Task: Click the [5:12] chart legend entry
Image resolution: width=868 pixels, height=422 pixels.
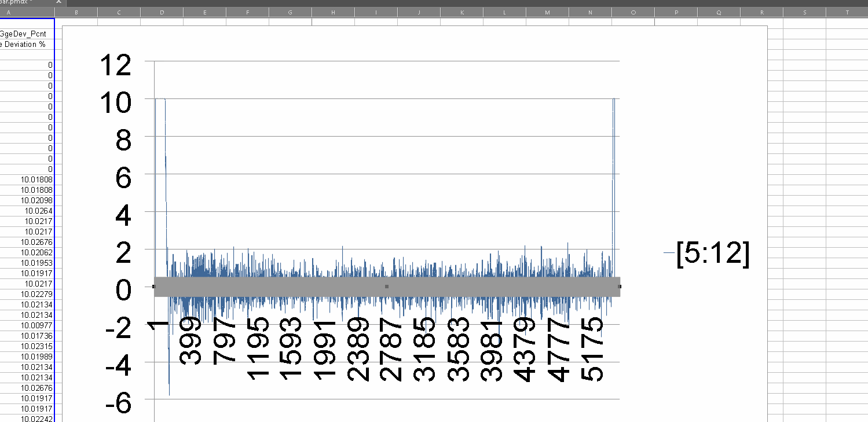Action: pos(713,253)
